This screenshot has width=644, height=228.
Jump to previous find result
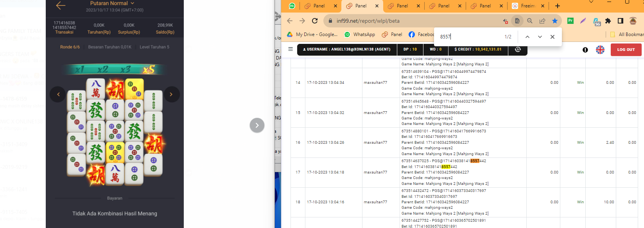point(527,37)
